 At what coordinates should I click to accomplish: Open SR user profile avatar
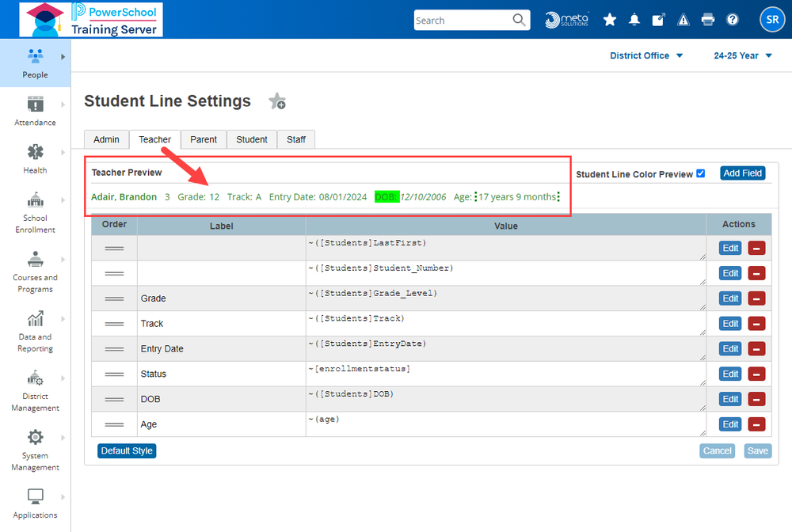[771, 20]
